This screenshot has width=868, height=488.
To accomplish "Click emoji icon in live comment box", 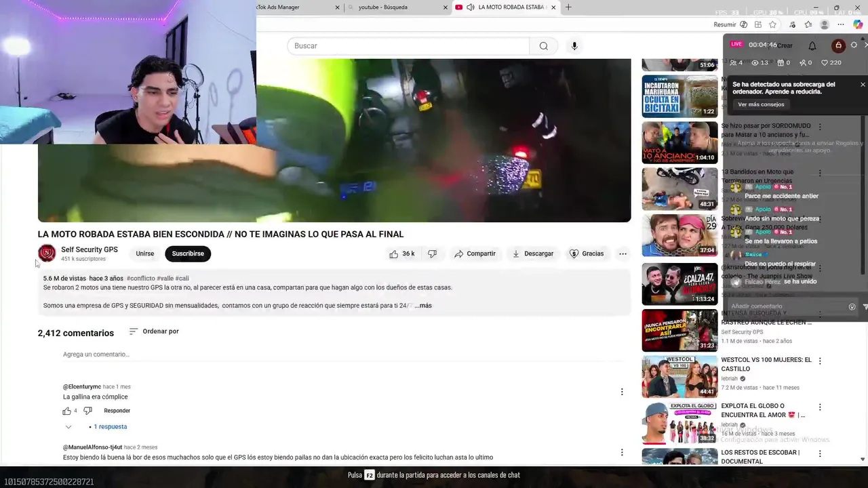I will (x=852, y=306).
